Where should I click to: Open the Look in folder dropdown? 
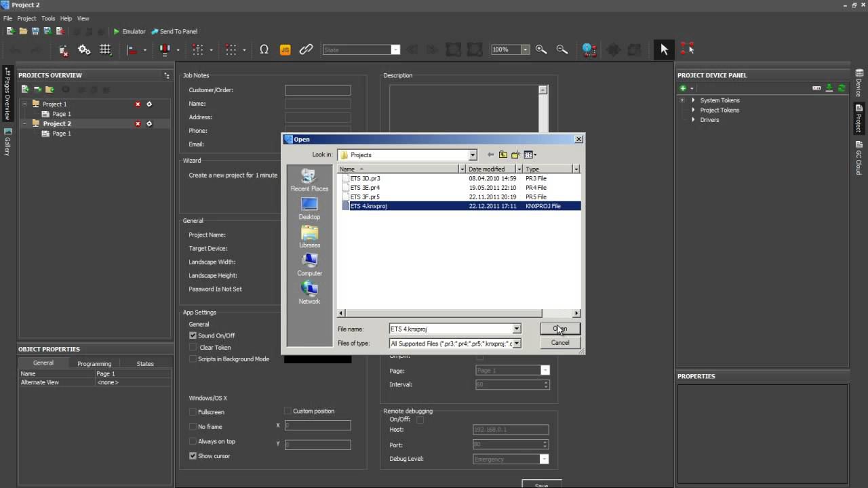click(x=473, y=155)
